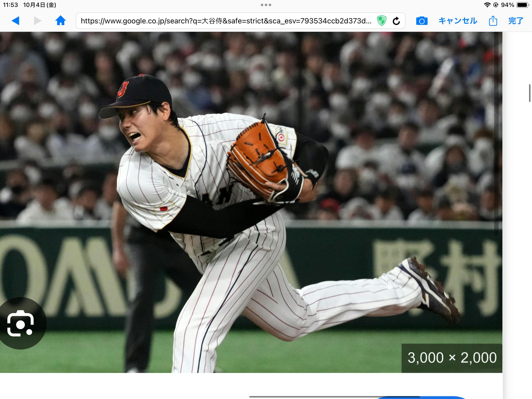
Task: Reload the page with refresh icon
Action: point(396,21)
